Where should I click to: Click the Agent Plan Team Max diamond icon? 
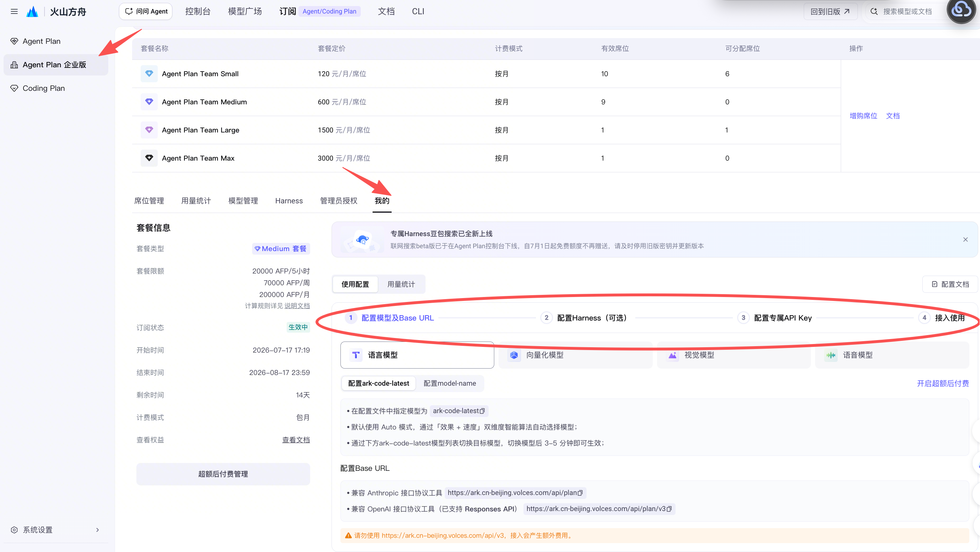tap(149, 158)
